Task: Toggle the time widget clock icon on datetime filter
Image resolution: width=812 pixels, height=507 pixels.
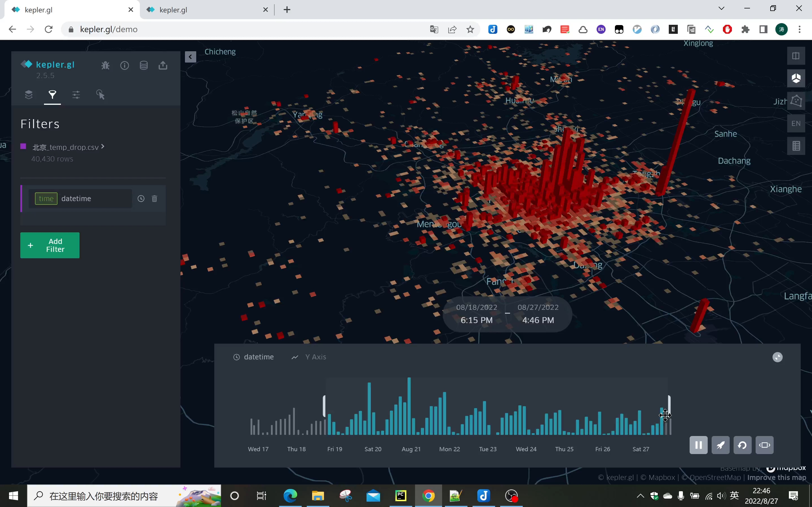Action: pos(141,199)
